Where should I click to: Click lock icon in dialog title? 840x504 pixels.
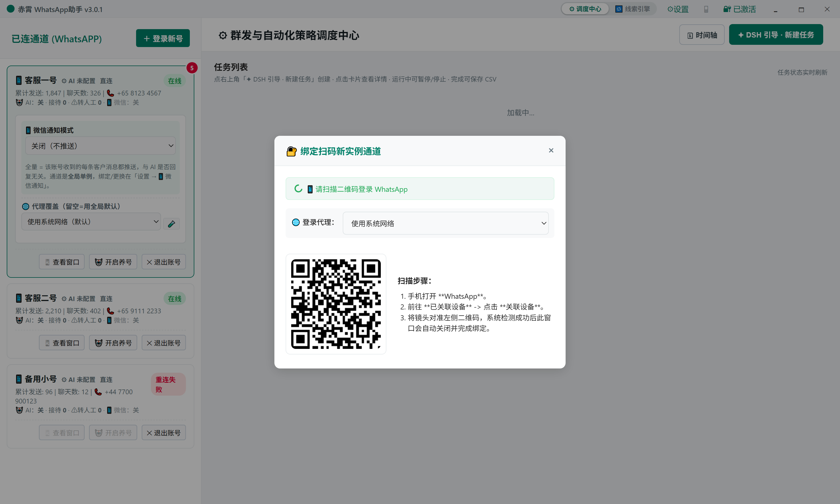291,151
